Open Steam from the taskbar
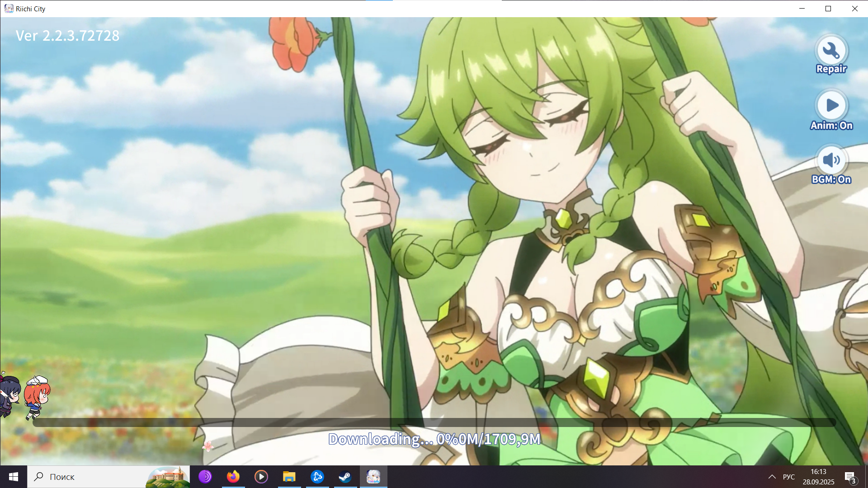868x488 pixels. (345, 477)
